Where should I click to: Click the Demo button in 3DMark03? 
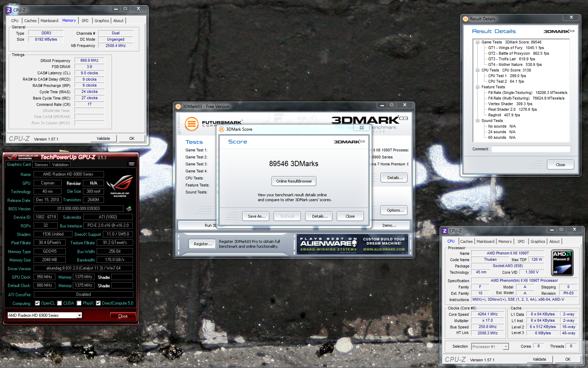pos(390,226)
